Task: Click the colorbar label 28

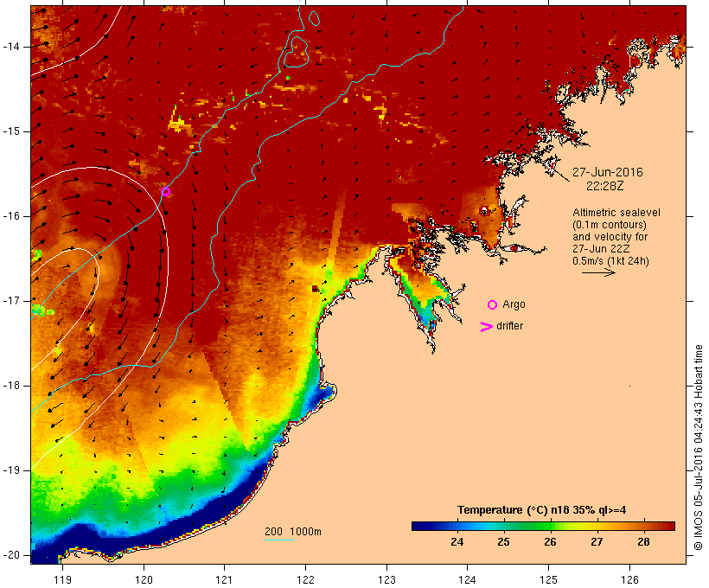Action: point(643,542)
